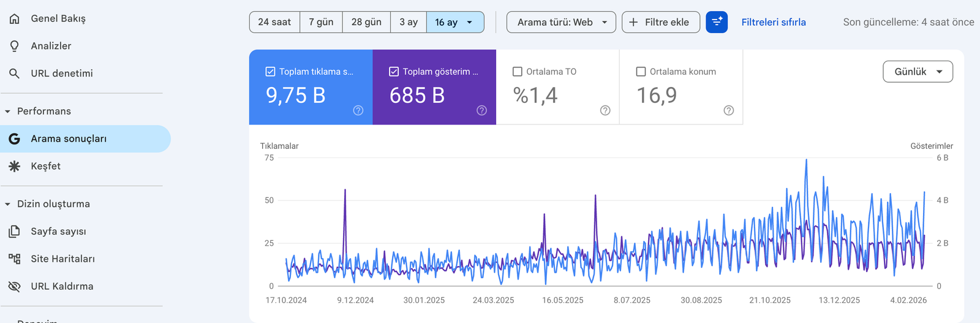
Task: Click the Sayfa sayısı pages icon
Action: (15, 232)
